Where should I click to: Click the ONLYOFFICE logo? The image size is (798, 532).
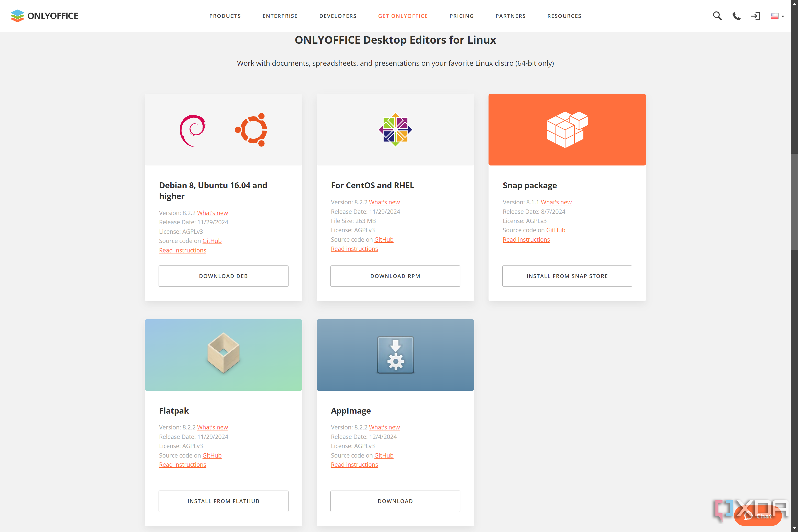point(45,16)
